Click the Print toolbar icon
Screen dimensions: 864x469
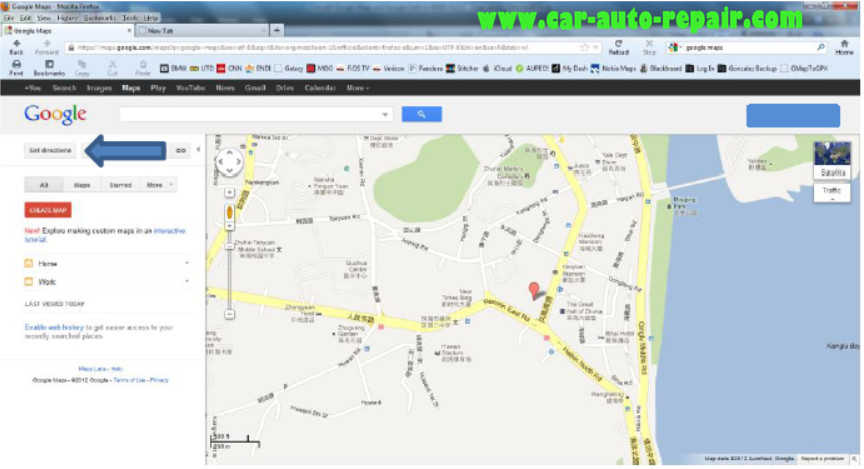pos(17,68)
